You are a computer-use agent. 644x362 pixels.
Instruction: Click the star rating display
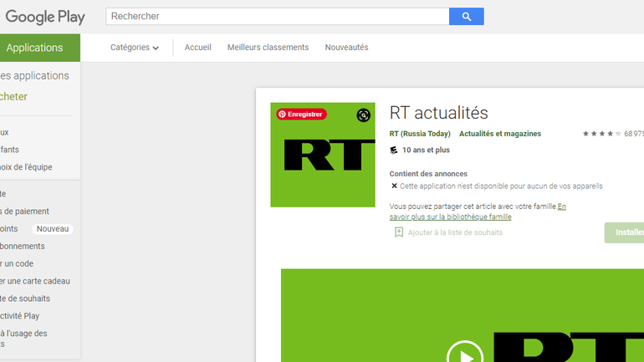coord(601,134)
